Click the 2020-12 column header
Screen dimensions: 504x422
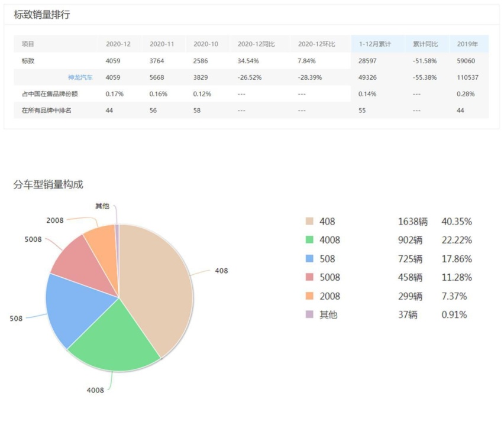coord(118,44)
